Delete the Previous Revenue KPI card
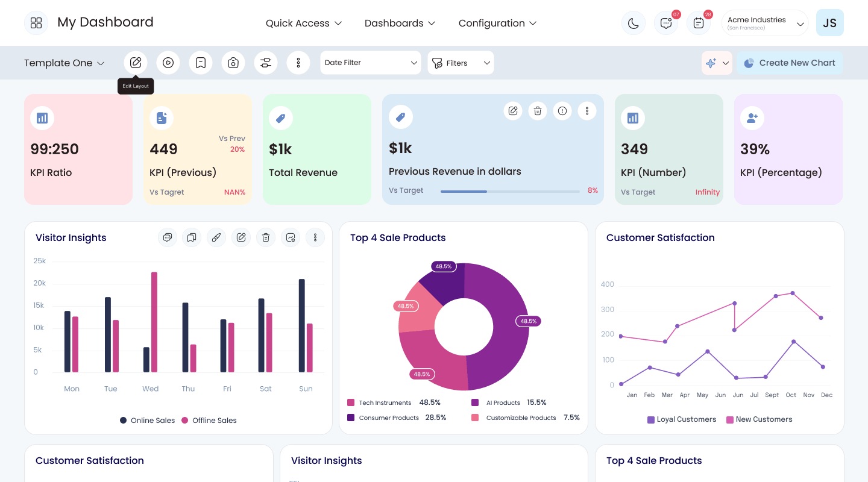Screen dimensions: 868x482 pyautogui.click(x=538, y=111)
